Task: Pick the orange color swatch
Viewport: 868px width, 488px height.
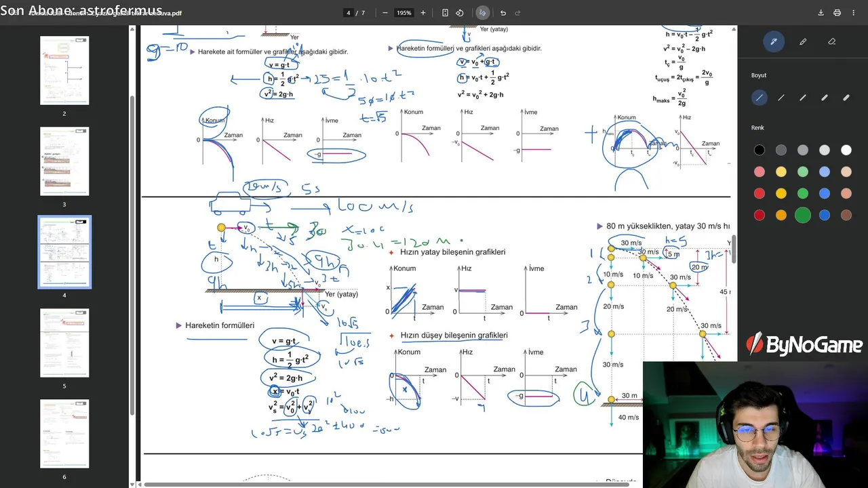Action: pyautogui.click(x=781, y=216)
